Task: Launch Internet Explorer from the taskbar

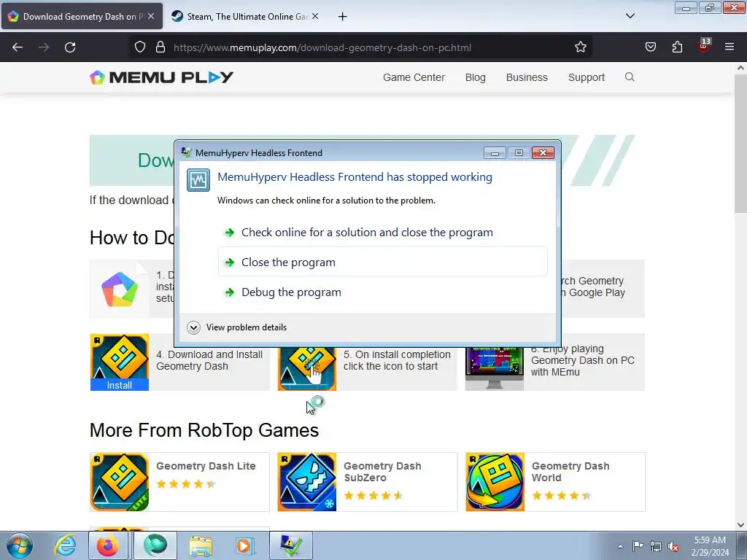Action: (x=65, y=545)
